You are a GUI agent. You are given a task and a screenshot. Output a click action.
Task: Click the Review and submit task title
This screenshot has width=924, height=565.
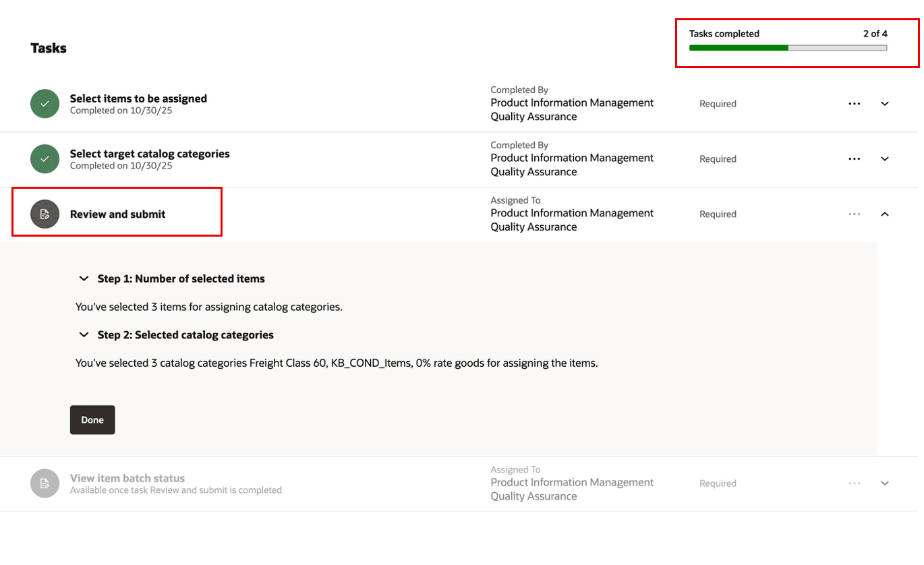pyautogui.click(x=118, y=214)
